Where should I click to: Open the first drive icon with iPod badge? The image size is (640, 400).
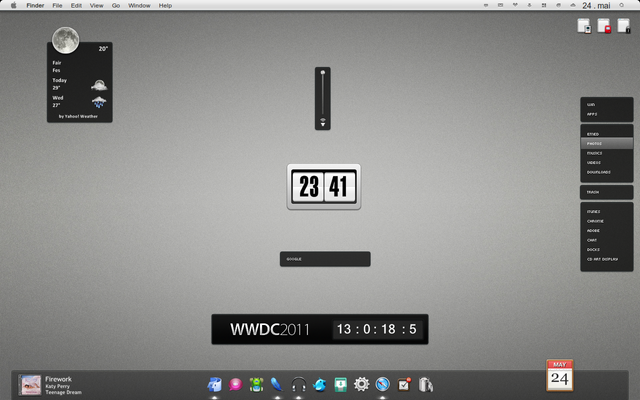pos(584,26)
